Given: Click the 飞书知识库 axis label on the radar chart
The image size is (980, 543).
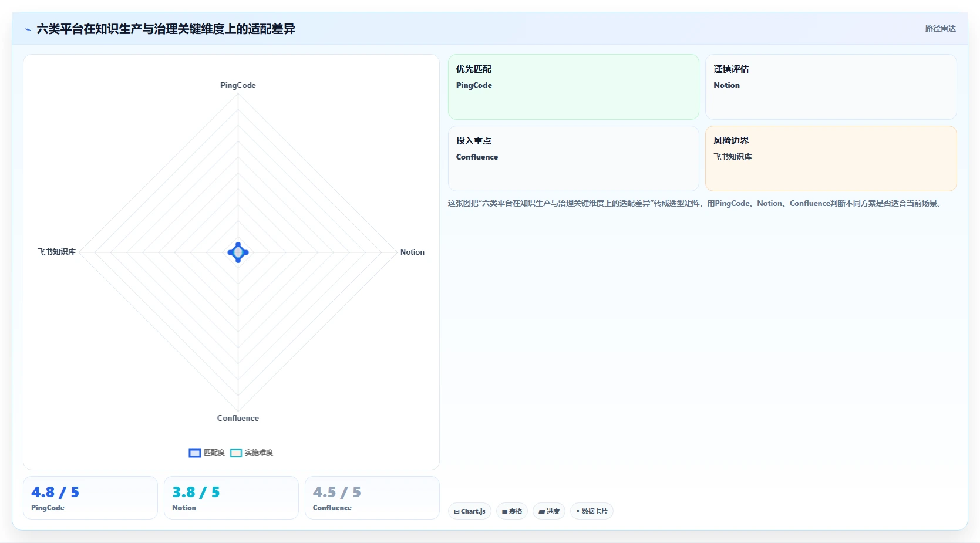Looking at the screenshot, I should point(57,252).
